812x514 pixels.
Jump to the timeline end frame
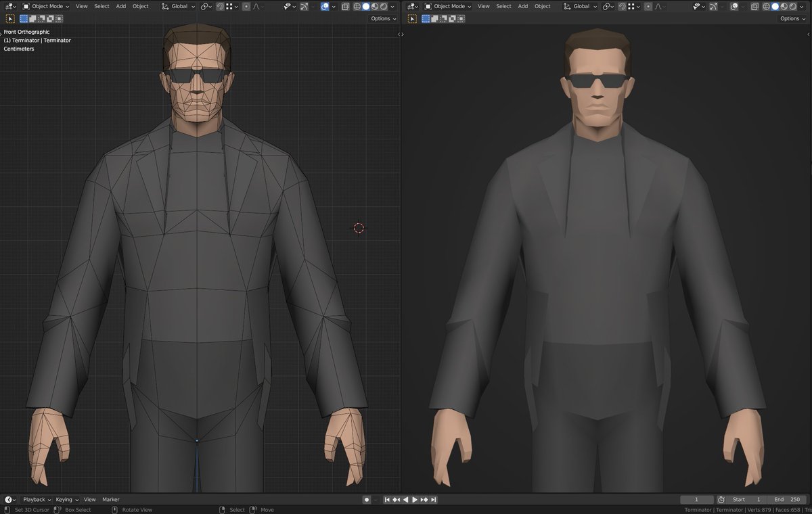tap(434, 500)
